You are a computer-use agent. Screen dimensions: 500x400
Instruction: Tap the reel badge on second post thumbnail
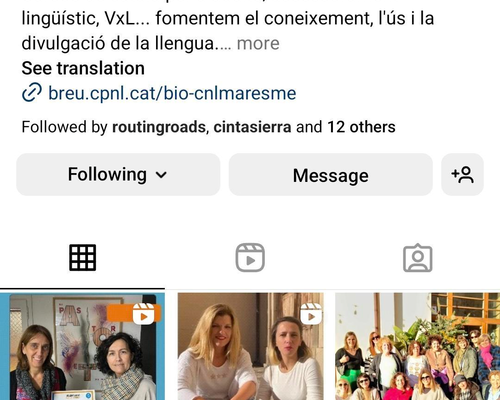click(x=311, y=314)
